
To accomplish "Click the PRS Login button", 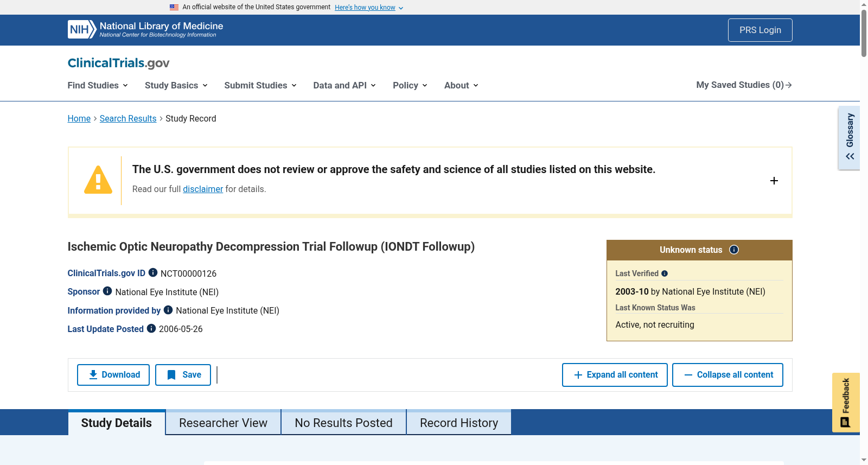I will point(760,30).
